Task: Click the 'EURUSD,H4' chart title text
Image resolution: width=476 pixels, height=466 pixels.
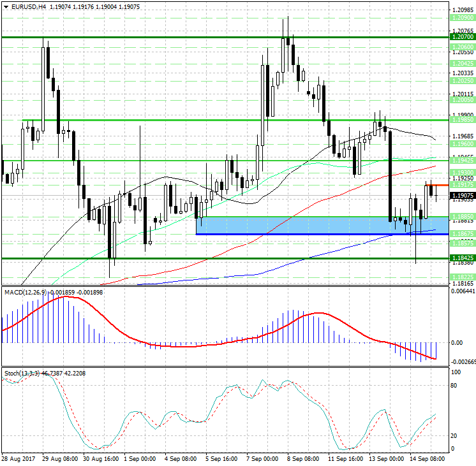Action: pos(29,6)
